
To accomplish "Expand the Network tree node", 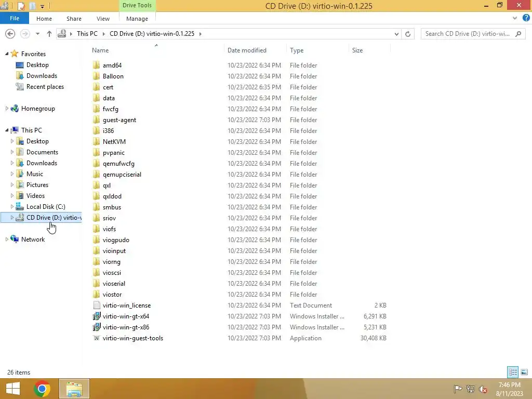I will point(7,239).
